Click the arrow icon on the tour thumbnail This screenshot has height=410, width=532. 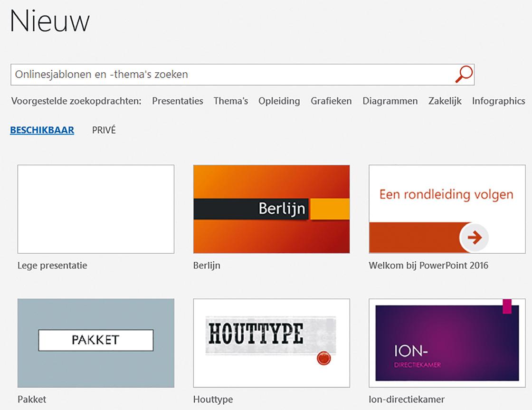(474, 237)
